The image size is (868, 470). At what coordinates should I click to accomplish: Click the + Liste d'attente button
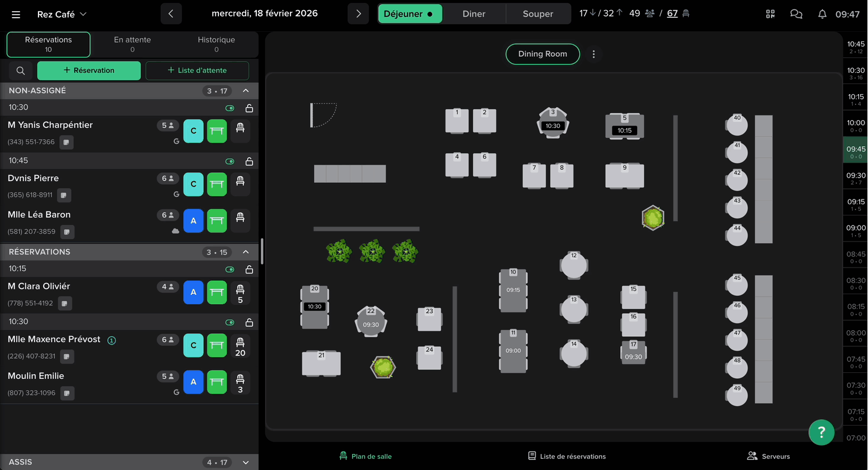[x=197, y=70]
